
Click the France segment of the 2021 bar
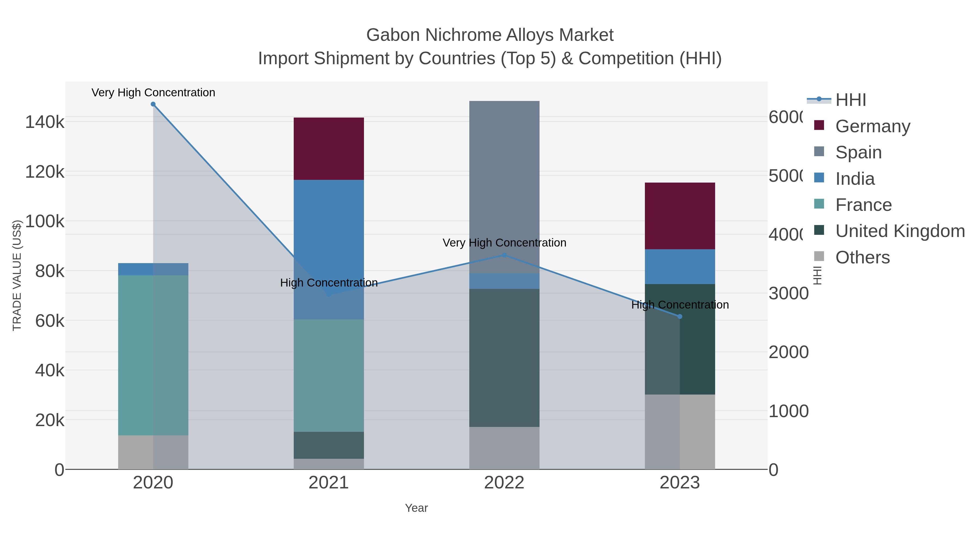329,376
